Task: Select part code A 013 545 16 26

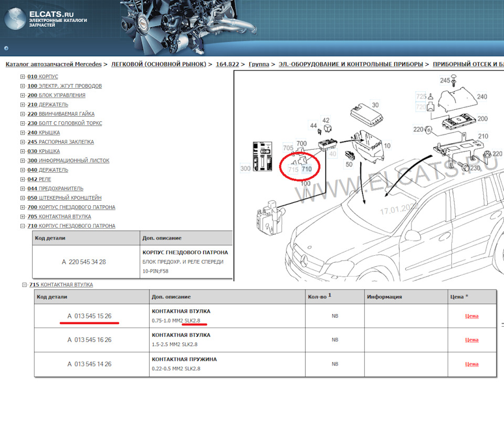Action: pyautogui.click(x=89, y=339)
